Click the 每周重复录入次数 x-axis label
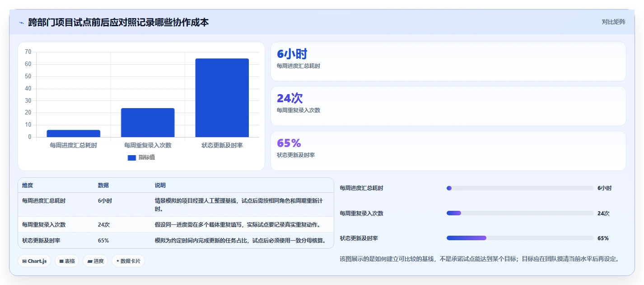This screenshot has width=644, height=285. coord(148,145)
